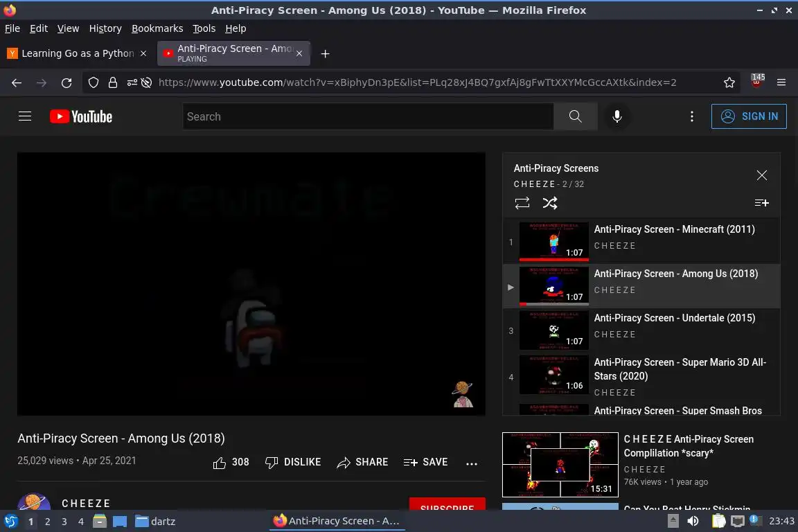
Task: Go back with browser back arrow
Action: tap(17, 82)
